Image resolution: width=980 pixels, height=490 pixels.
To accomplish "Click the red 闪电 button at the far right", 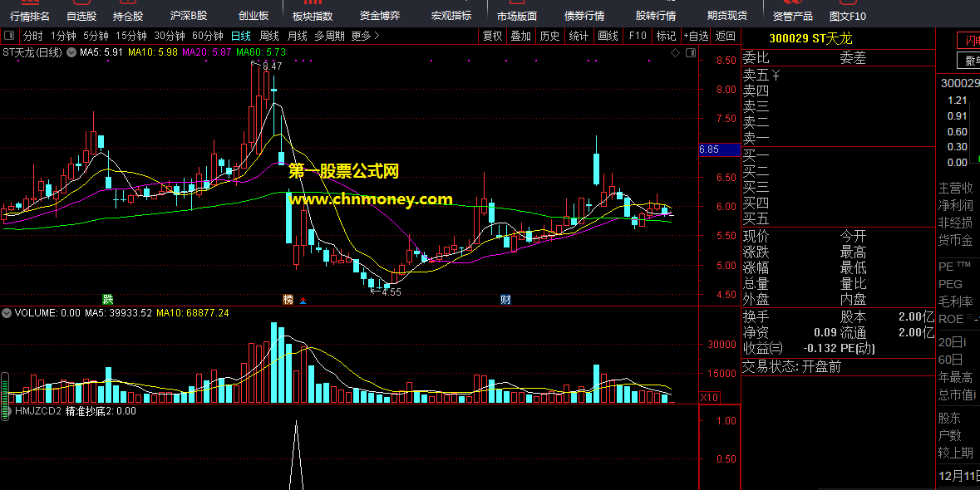I will [x=969, y=42].
